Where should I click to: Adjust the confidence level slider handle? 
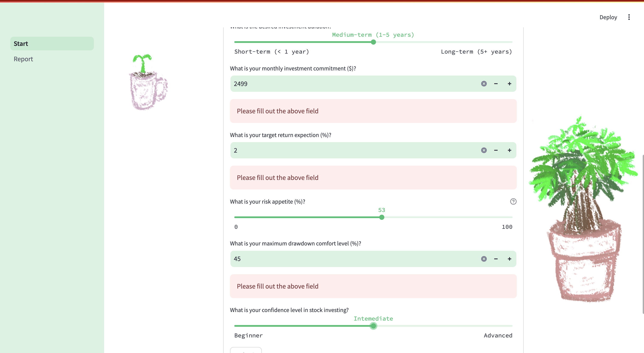click(x=373, y=326)
